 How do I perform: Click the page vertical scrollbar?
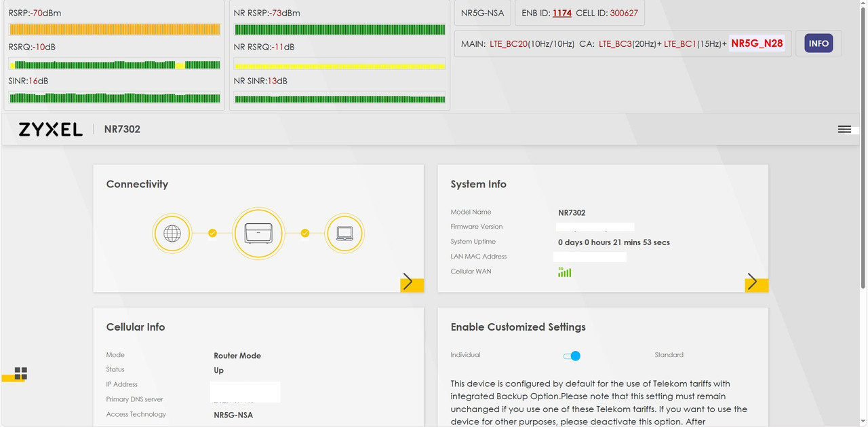(x=864, y=148)
